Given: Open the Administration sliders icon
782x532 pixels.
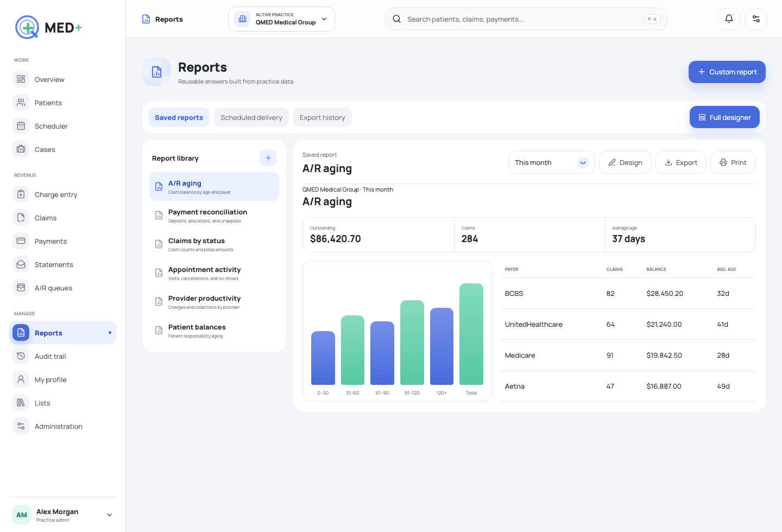Looking at the screenshot, I should pyautogui.click(x=21, y=426).
